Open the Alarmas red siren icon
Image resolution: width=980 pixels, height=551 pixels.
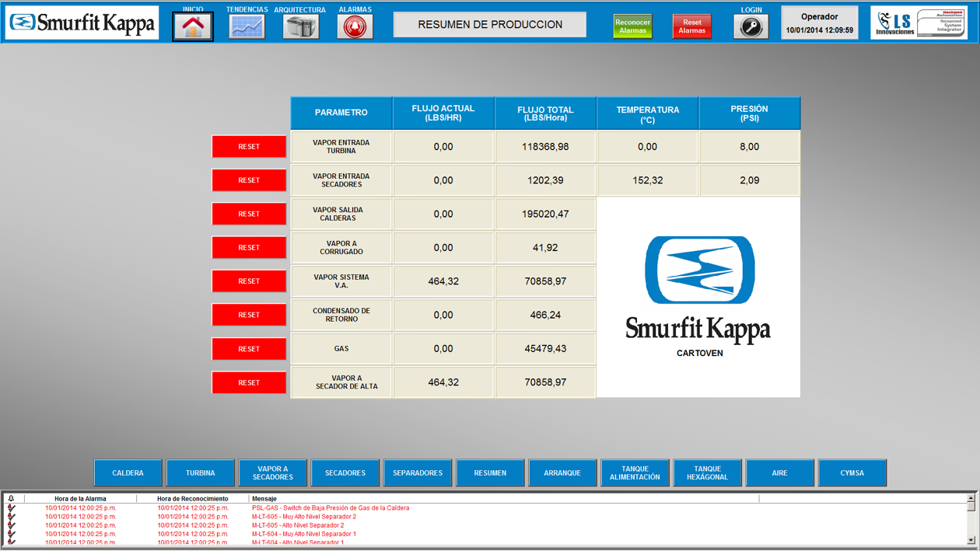(355, 26)
